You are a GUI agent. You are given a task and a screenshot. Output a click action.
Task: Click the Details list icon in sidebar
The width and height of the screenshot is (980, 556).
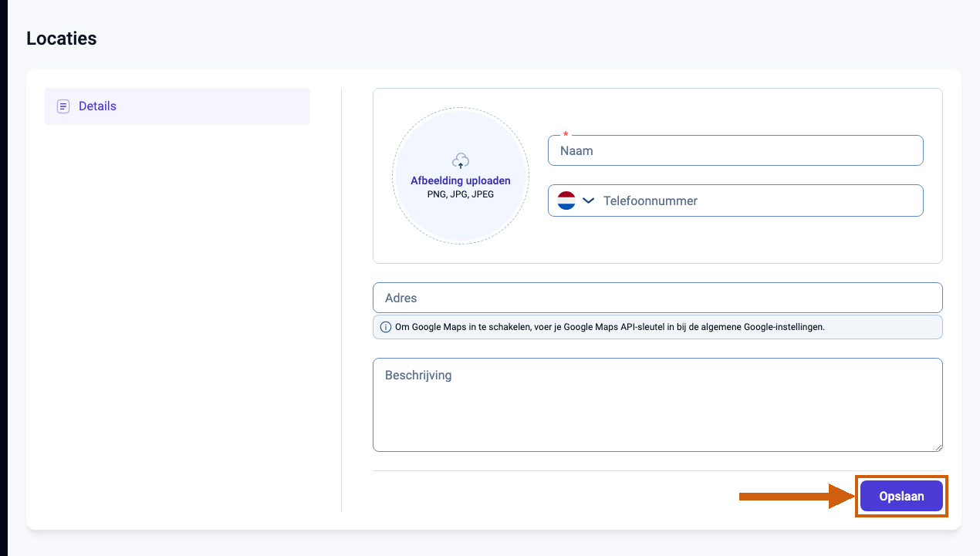click(x=63, y=106)
